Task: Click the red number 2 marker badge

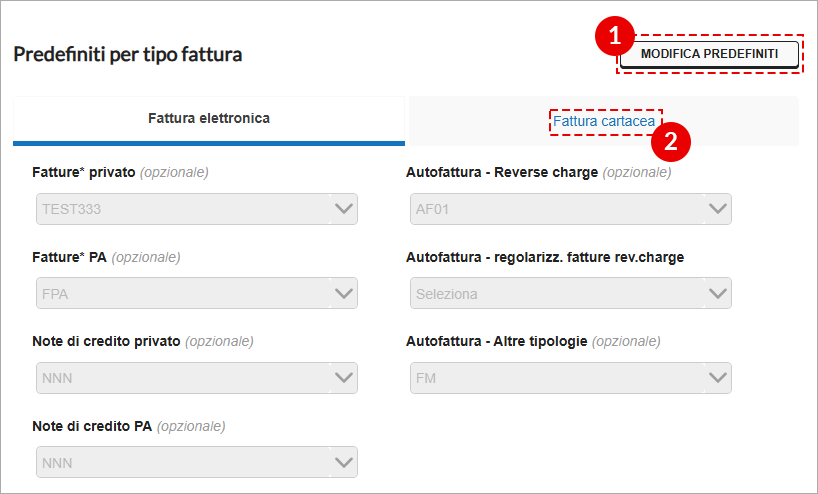Action: pos(671,141)
